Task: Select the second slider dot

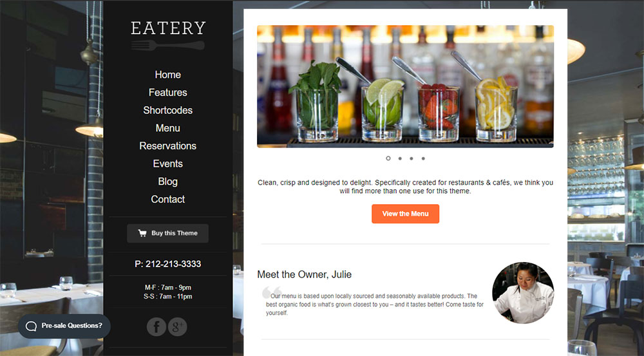Action: 400,158
